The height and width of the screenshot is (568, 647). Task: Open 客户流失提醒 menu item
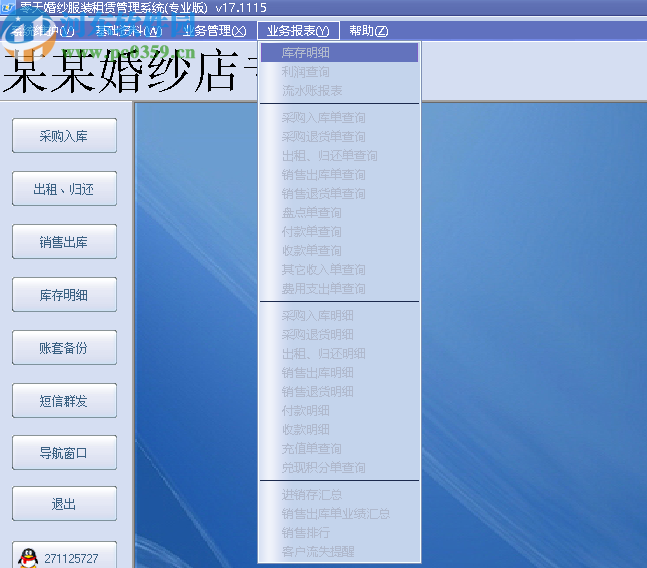coord(339,552)
